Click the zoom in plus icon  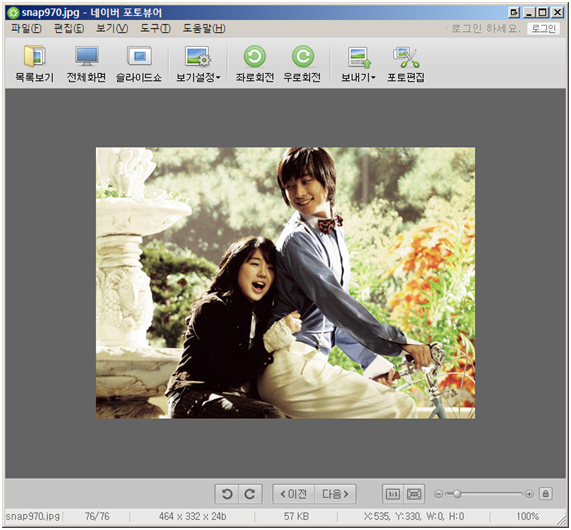click(x=529, y=494)
